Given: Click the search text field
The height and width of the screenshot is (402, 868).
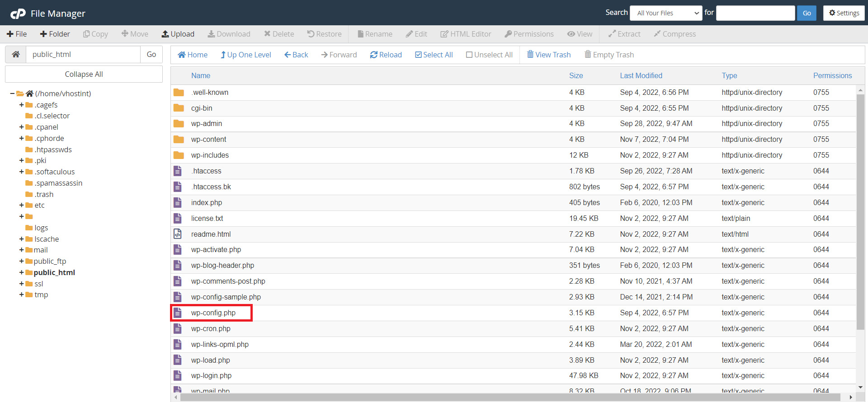Looking at the screenshot, I should click(x=755, y=13).
